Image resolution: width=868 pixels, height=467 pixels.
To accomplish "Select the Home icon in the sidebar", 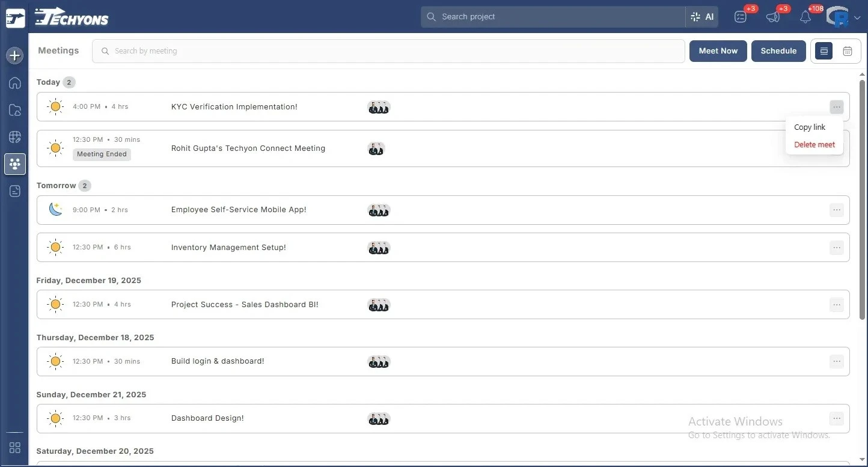I will click(x=14, y=83).
